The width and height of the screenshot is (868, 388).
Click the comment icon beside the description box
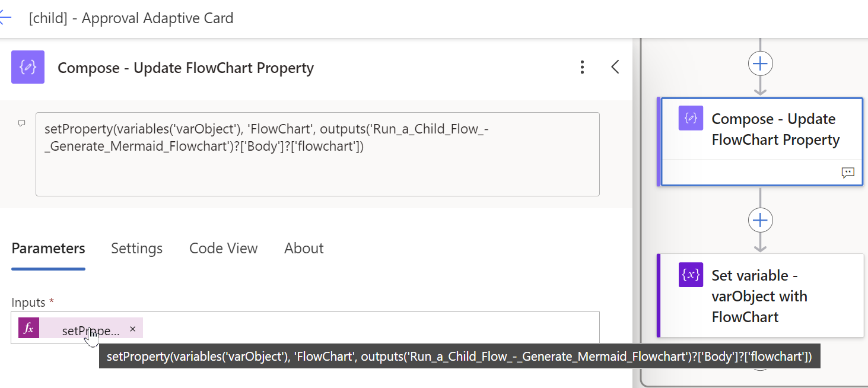(x=22, y=123)
